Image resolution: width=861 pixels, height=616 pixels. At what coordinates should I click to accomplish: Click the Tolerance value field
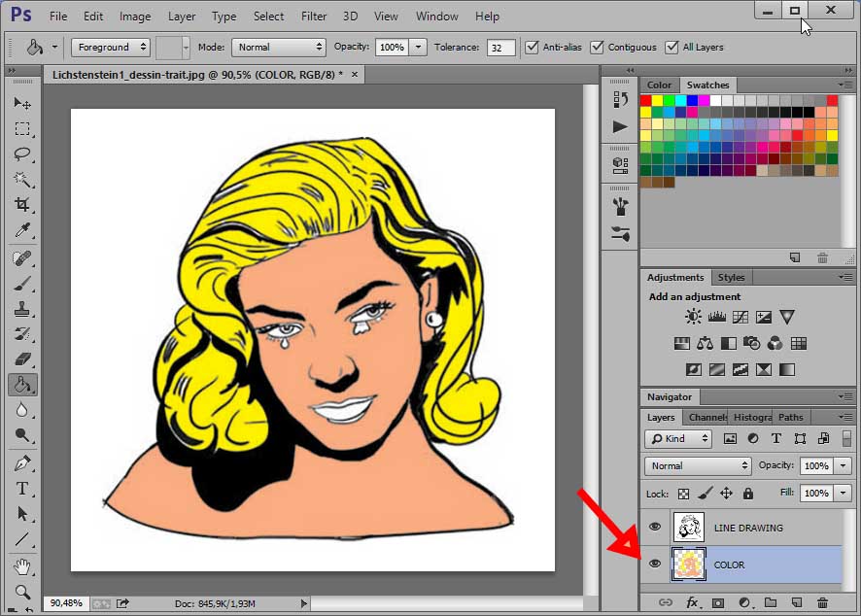(500, 48)
